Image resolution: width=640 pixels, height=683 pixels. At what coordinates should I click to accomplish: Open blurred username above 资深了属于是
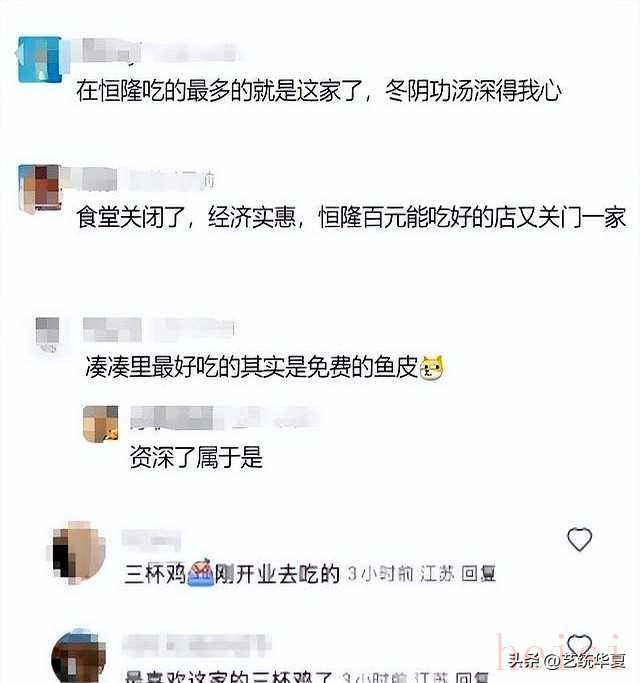coord(224,417)
